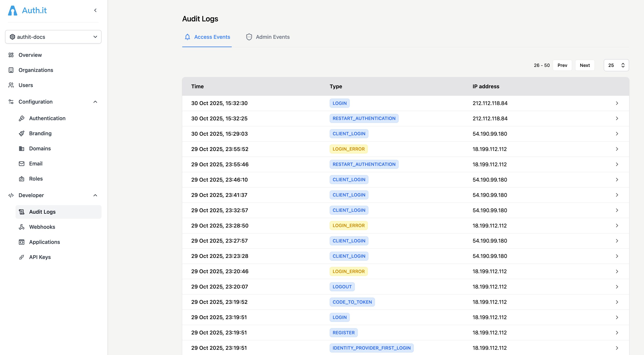
Task: Collapse the sidebar with the arrow
Action: (95, 10)
